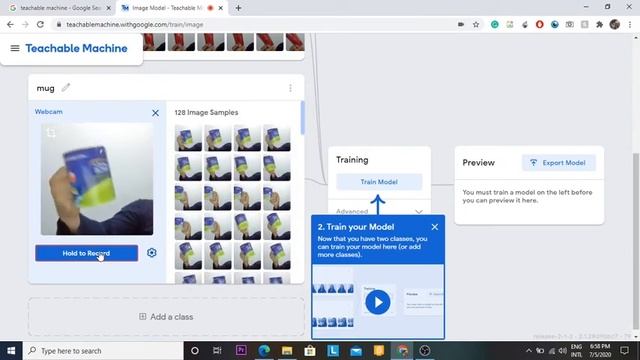Screen dimensions: 640x360
Task: Edit the mug class name with pencil icon
Action: tap(66, 87)
